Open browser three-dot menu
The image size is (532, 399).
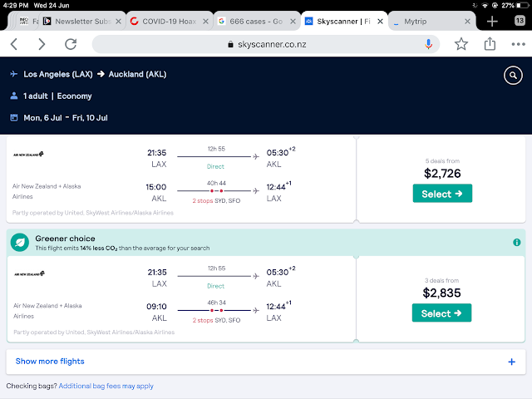518,44
